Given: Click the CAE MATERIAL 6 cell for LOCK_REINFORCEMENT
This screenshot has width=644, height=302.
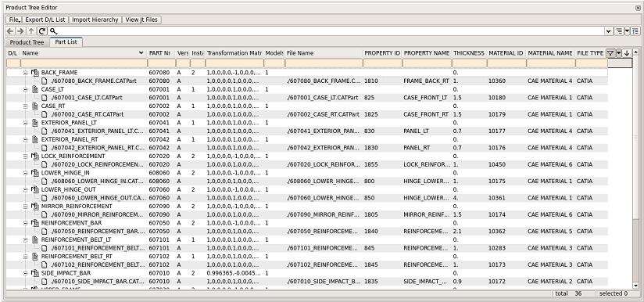Looking at the screenshot, I should click(549, 164).
